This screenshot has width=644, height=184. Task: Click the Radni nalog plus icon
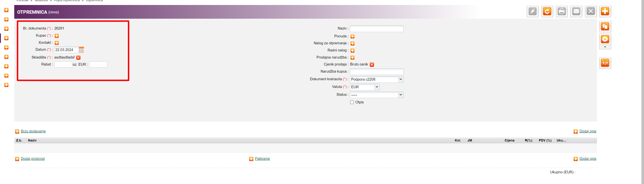(352, 51)
